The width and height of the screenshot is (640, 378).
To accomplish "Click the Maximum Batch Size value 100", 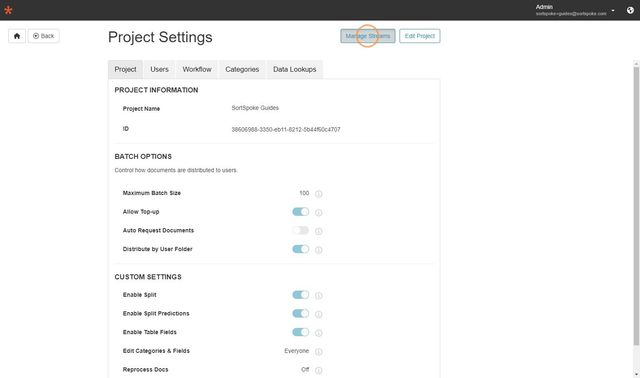I will (x=304, y=193).
